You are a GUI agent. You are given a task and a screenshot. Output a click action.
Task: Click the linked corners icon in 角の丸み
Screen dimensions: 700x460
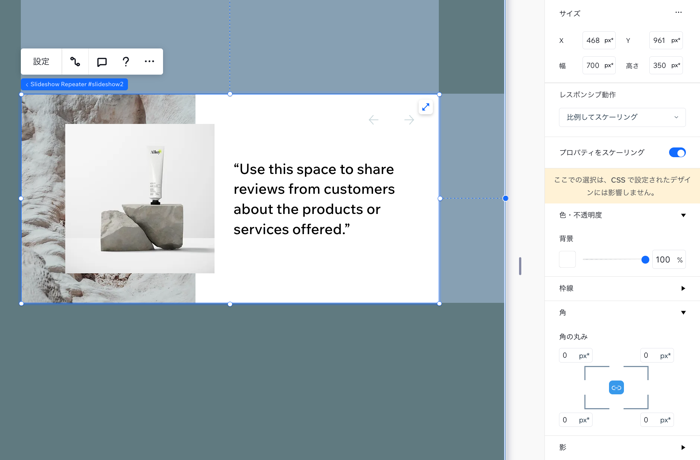616,388
